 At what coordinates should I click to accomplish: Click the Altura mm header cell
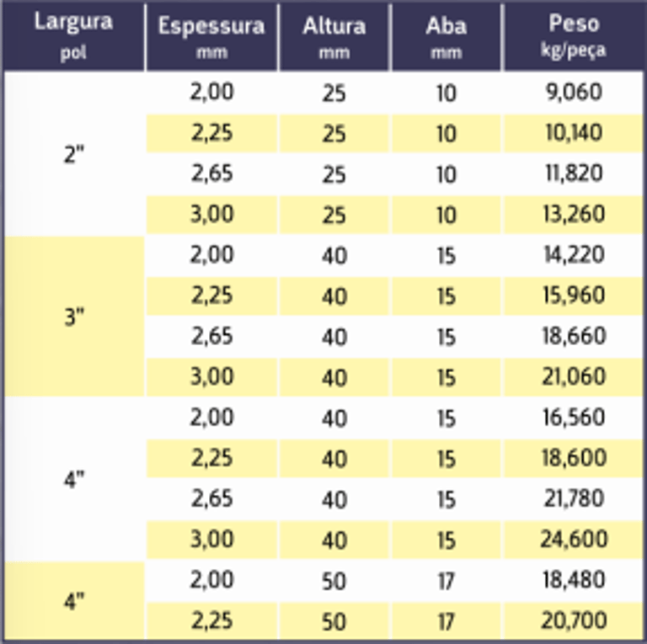(334, 35)
